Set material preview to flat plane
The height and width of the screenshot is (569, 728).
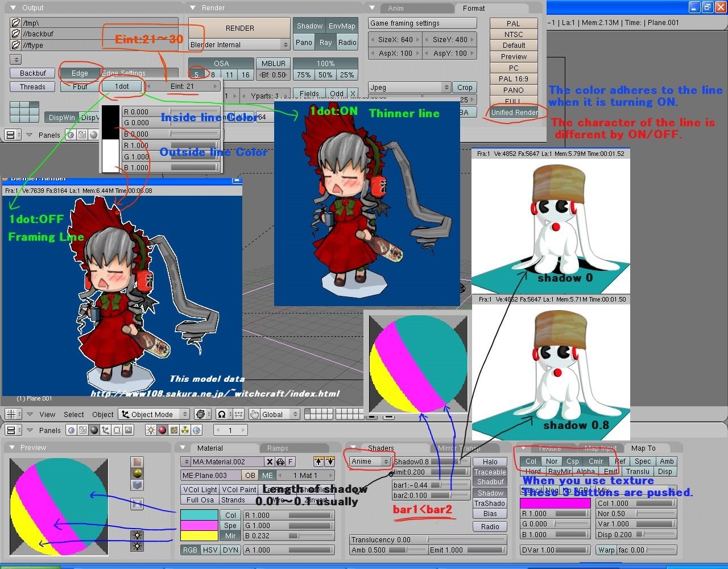[137, 462]
